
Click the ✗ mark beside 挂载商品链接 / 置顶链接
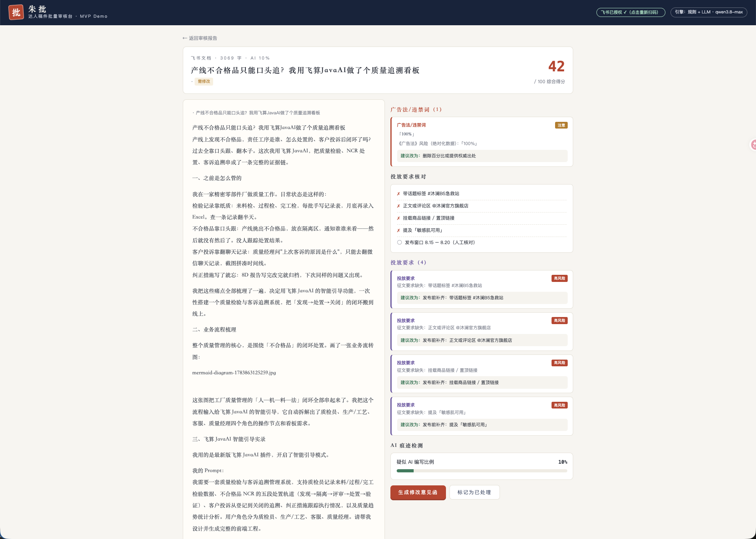click(x=398, y=218)
